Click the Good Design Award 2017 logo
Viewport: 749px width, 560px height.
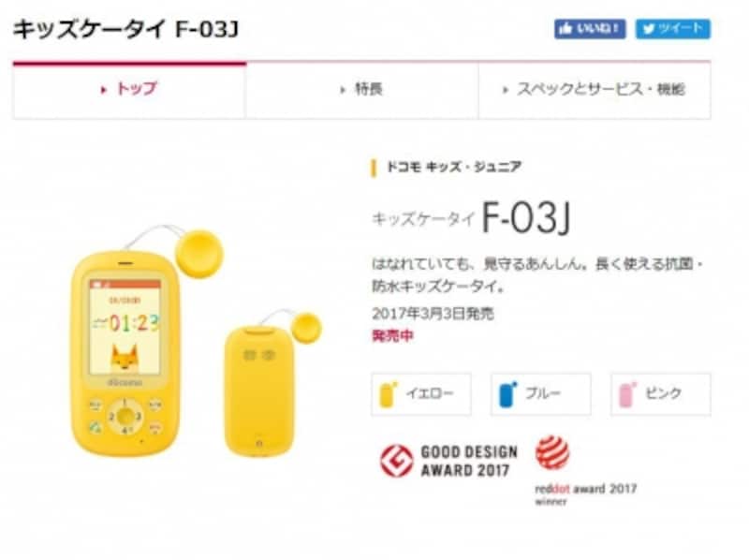pos(448,461)
